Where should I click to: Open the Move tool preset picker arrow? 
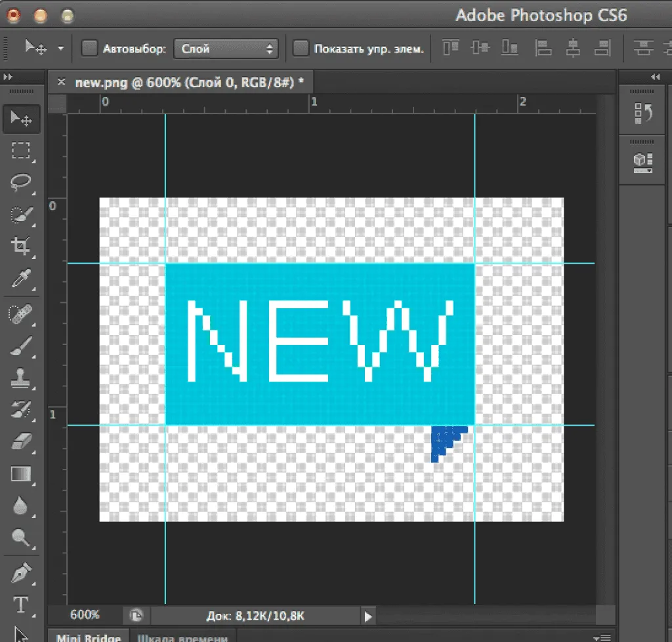point(61,49)
